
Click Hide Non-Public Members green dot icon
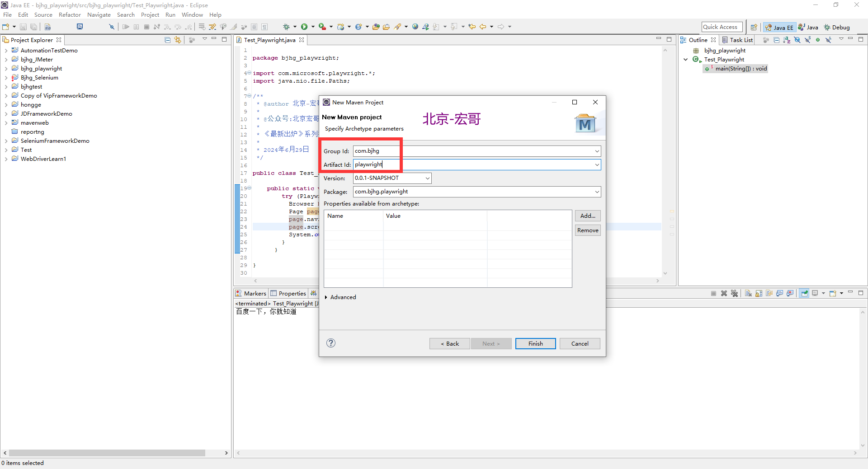coord(818,40)
